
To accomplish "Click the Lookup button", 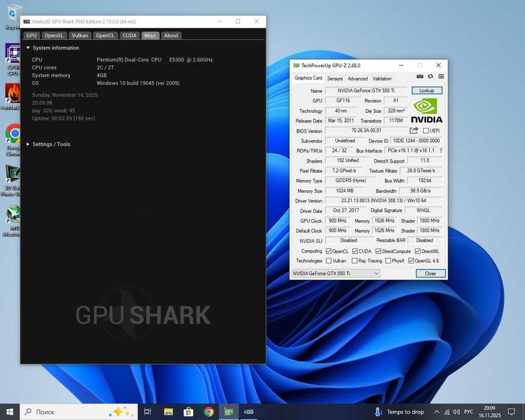I will (427, 91).
